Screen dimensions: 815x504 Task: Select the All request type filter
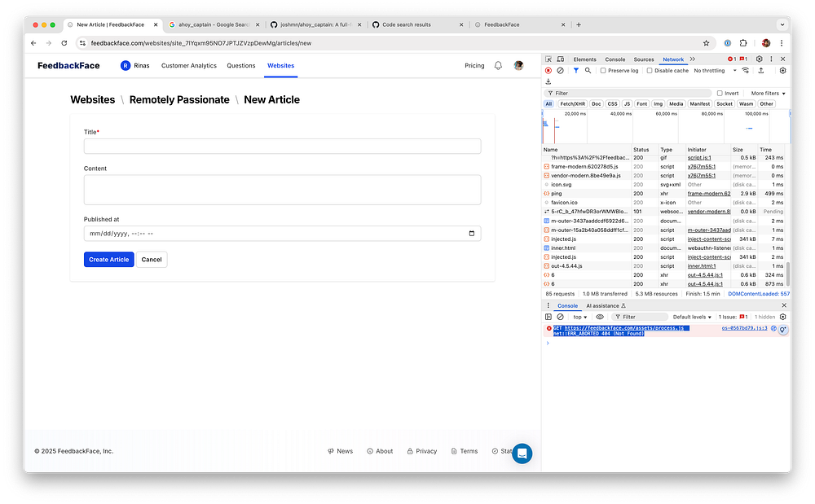click(x=548, y=103)
